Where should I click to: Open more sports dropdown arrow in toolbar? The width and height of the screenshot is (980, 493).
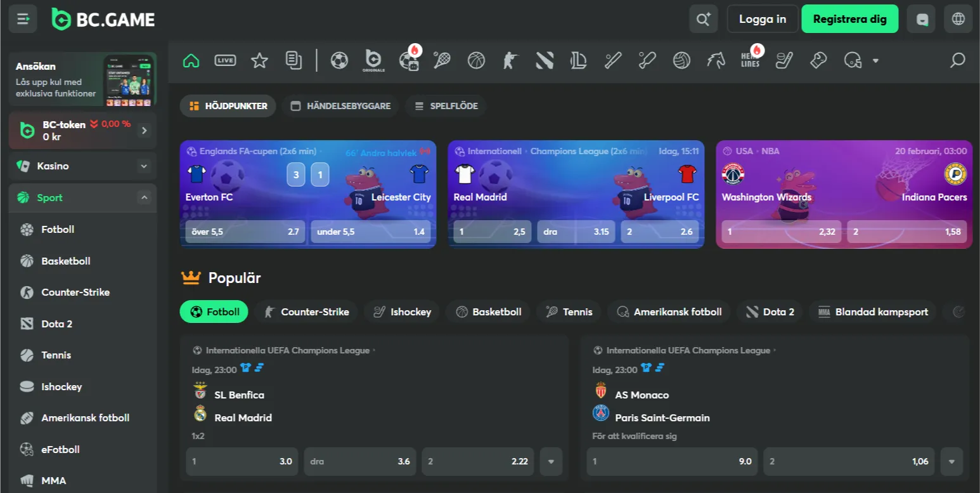[875, 61]
